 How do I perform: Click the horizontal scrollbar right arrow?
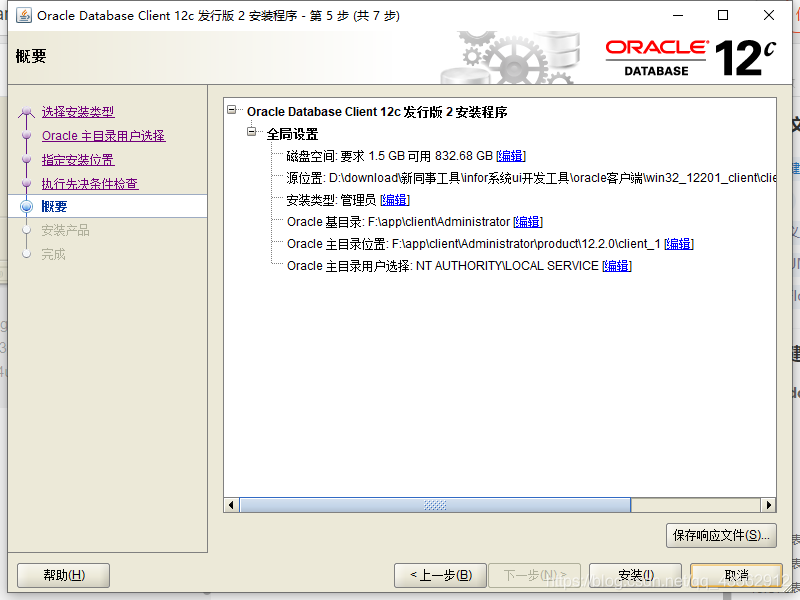coord(768,505)
